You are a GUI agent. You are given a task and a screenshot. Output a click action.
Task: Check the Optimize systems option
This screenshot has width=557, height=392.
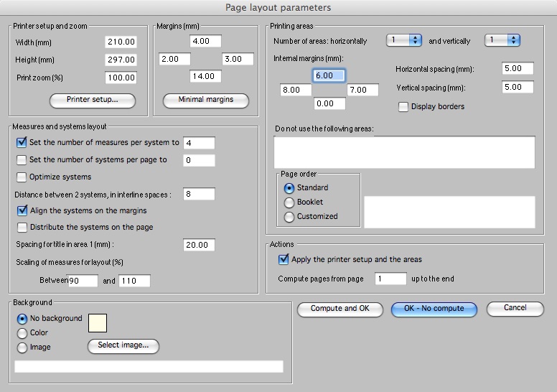click(x=22, y=177)
